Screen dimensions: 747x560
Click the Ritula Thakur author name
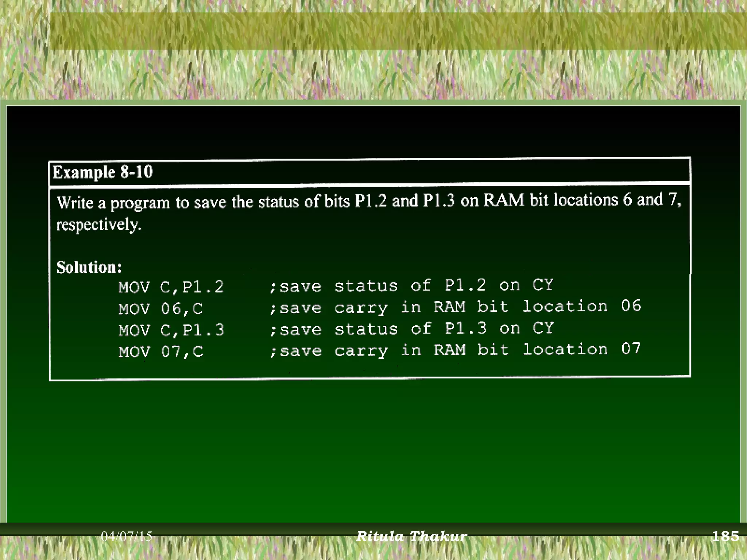[411, 536]
